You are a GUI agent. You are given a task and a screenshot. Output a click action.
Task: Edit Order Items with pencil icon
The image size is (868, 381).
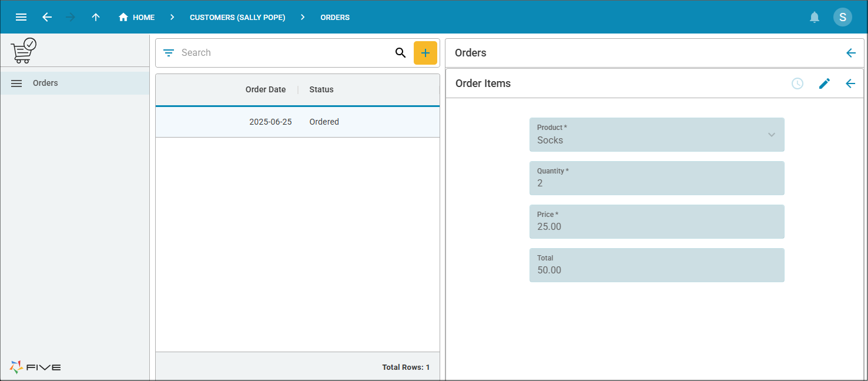coord(824,83)
